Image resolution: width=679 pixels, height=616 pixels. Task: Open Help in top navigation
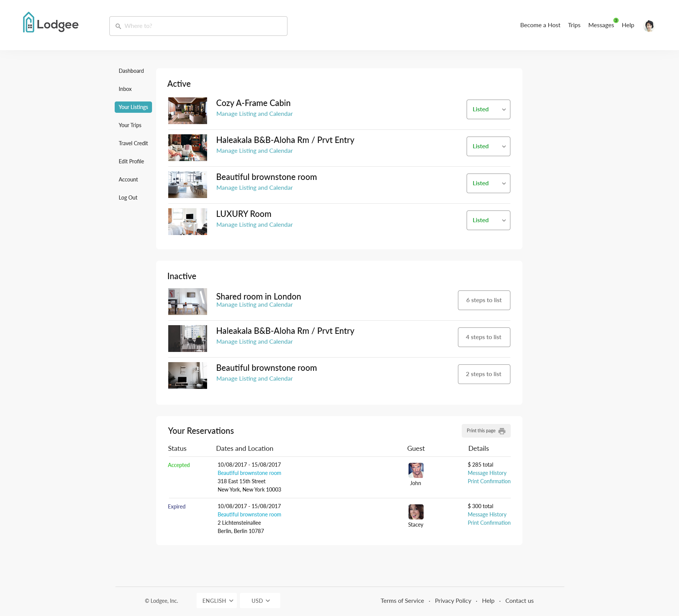[x=628, y=25]
